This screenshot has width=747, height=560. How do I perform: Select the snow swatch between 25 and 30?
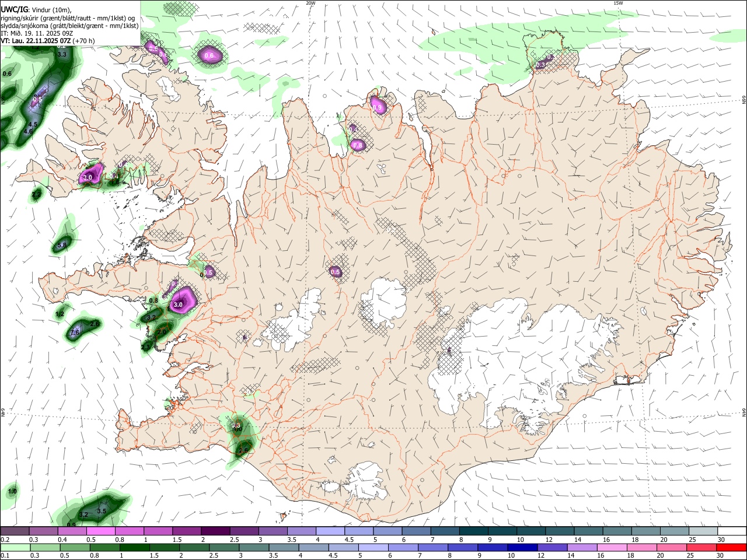(x=703, y=531)
